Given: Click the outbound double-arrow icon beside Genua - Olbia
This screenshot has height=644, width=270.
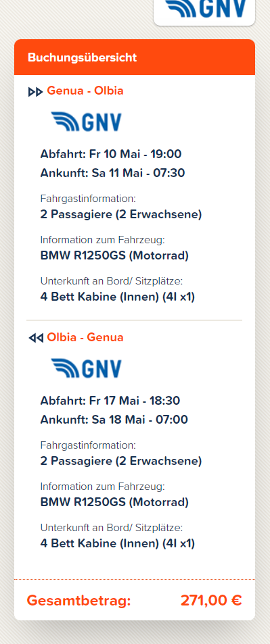Looking at the screenshot, I should coord(35,92).
